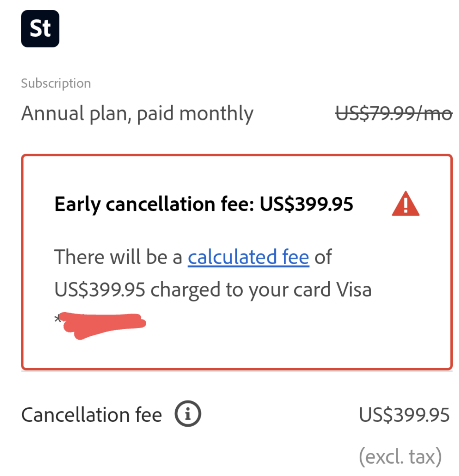The width and height of the screenshot is (459, 476).
Task: Click the Adobe Stock St logo
Action: pos(40,29)
